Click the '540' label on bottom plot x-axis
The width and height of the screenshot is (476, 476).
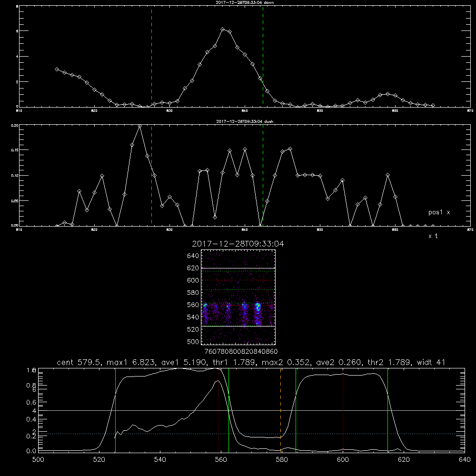click(x=160, y=460)
